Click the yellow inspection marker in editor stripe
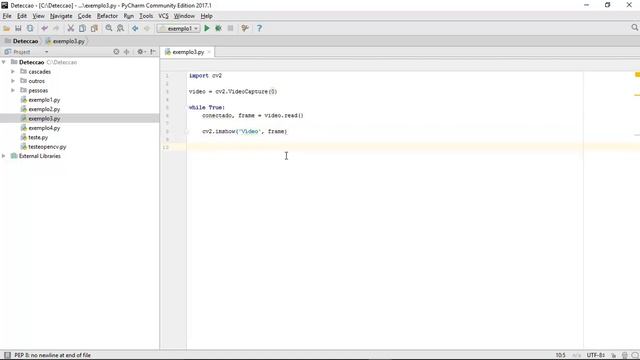640x360 pixels. [x=637, y=74]
